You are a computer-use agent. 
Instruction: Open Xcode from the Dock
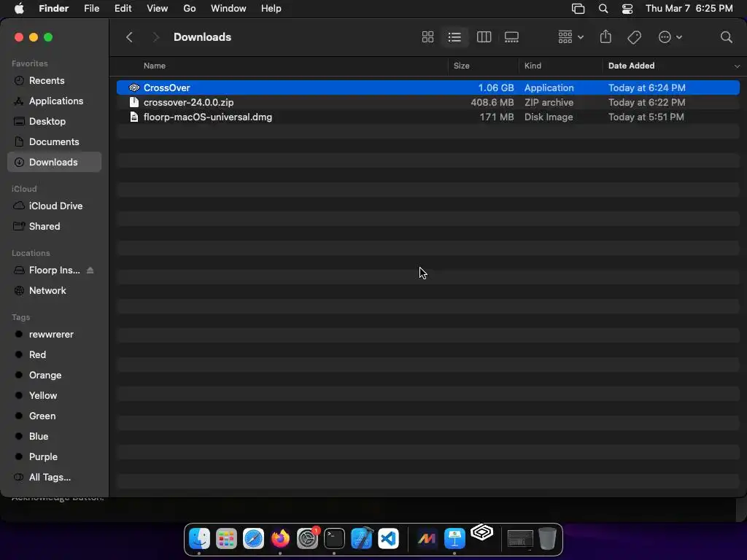pyautogui.click(x=362, y=539)
